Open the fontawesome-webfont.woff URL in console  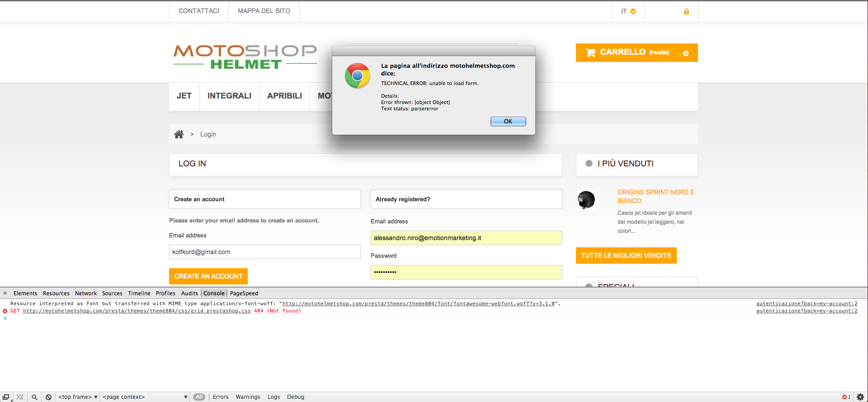[x=419, y=304]
